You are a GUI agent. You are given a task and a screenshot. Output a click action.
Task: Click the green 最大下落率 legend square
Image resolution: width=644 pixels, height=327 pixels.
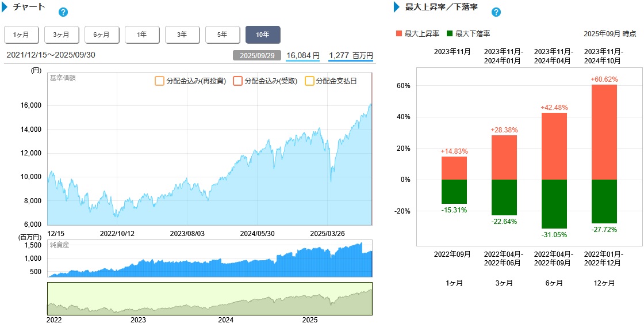click(449, 34)
